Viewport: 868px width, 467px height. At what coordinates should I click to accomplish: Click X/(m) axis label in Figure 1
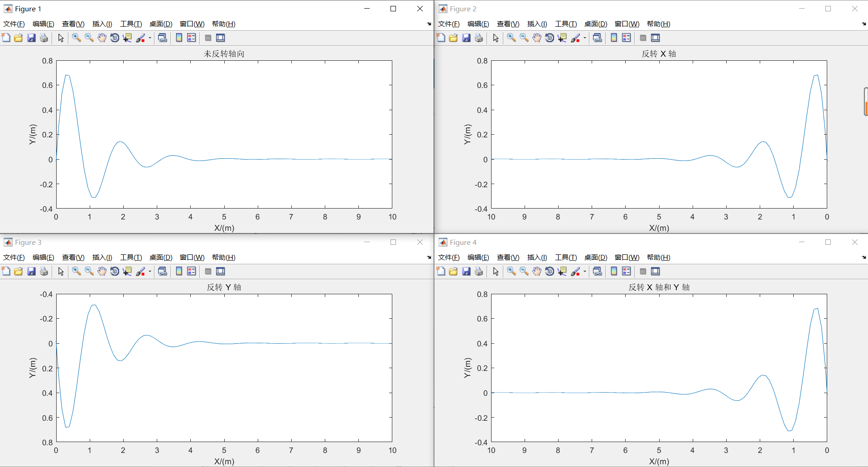coord(224,228)
